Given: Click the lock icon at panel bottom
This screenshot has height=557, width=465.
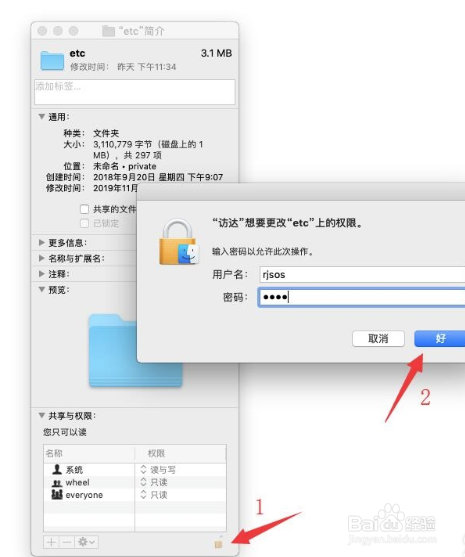Looking at the screenshot, I should pos(218,542).
